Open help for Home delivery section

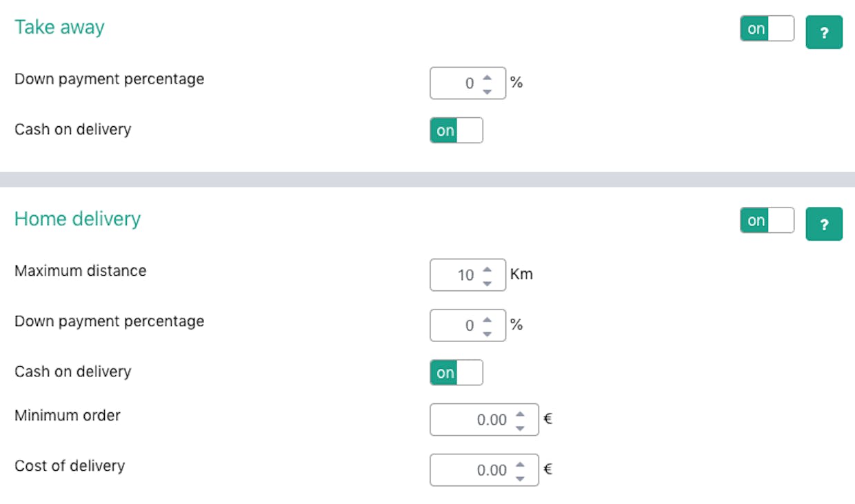[x=824, y=224]
